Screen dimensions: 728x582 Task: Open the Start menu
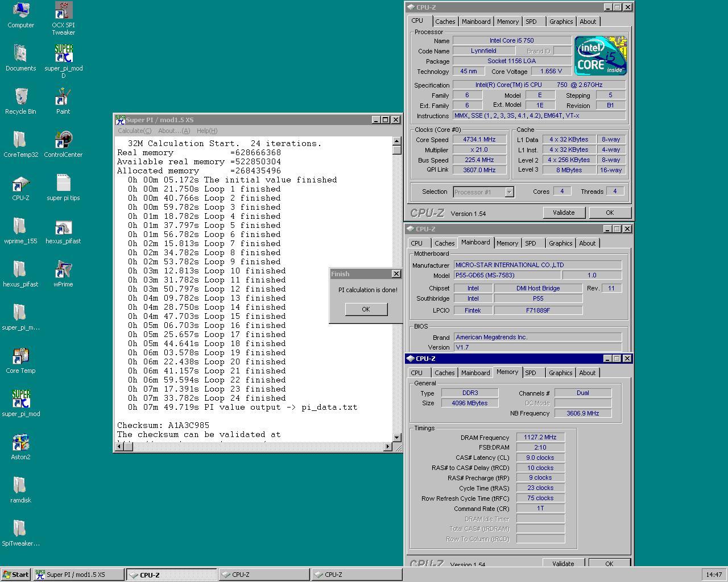(x=16, y=575)
